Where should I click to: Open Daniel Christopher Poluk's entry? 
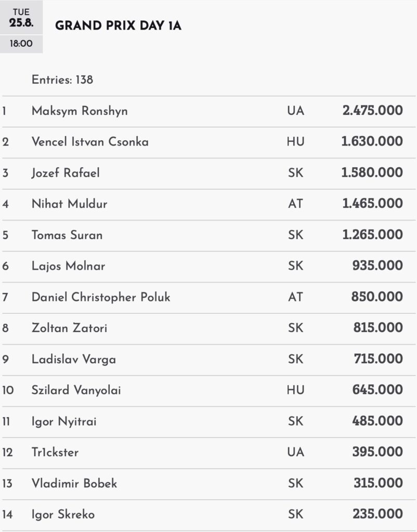(208, 298)
